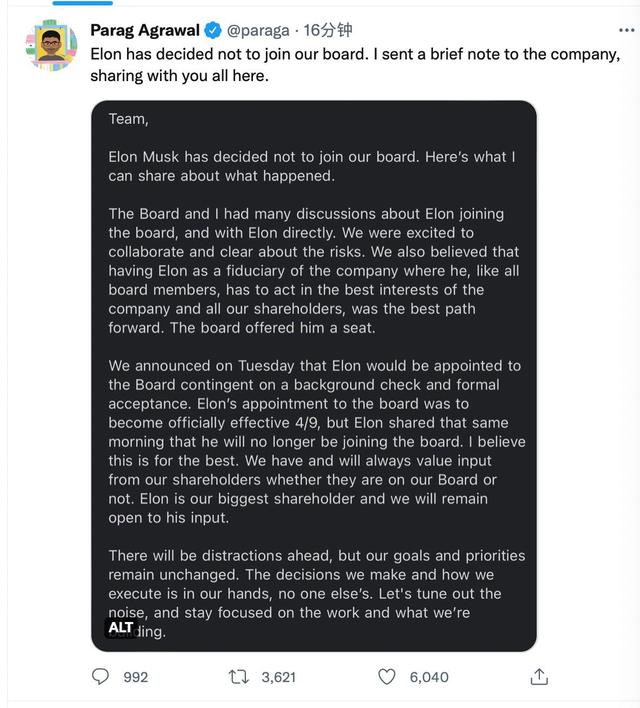640x708 pixels.
Task: Retweet this post using the retweet icon
Action: coord(239,677)
